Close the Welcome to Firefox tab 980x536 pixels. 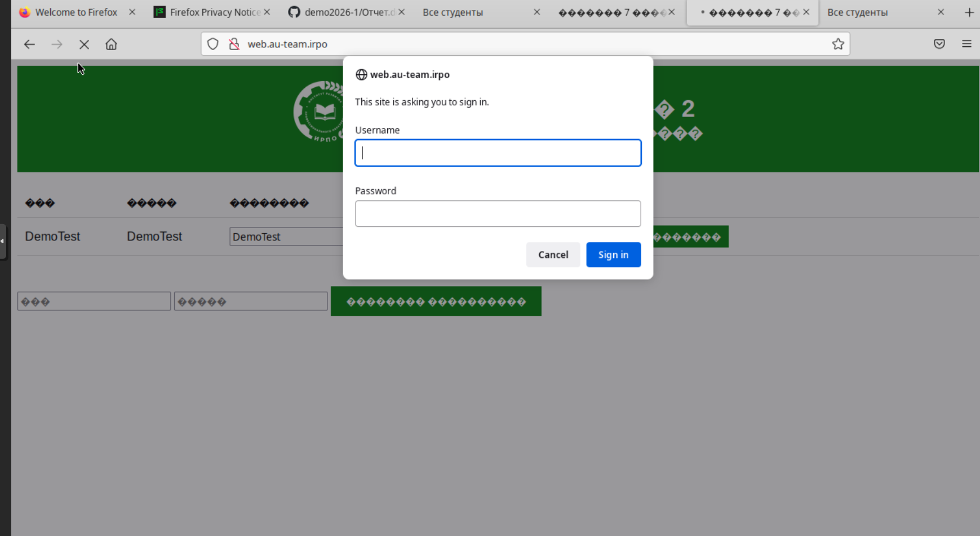132,12
